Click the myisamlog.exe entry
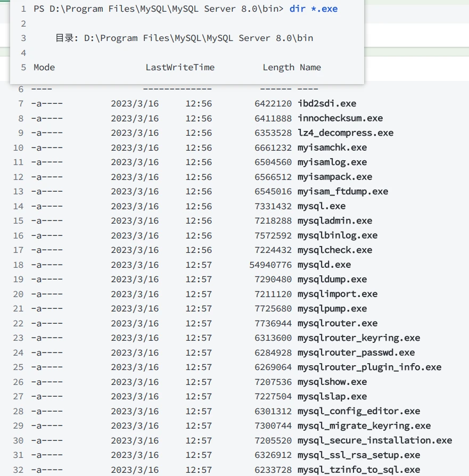 pyautogui.click(x=332, y=162)
